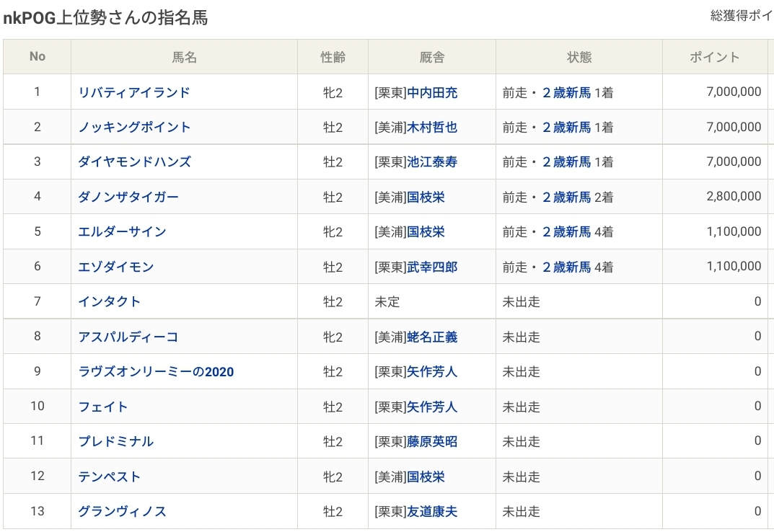Click the 馬名 column header
This screenshot has width=774, height=532.
pos(184,57)
